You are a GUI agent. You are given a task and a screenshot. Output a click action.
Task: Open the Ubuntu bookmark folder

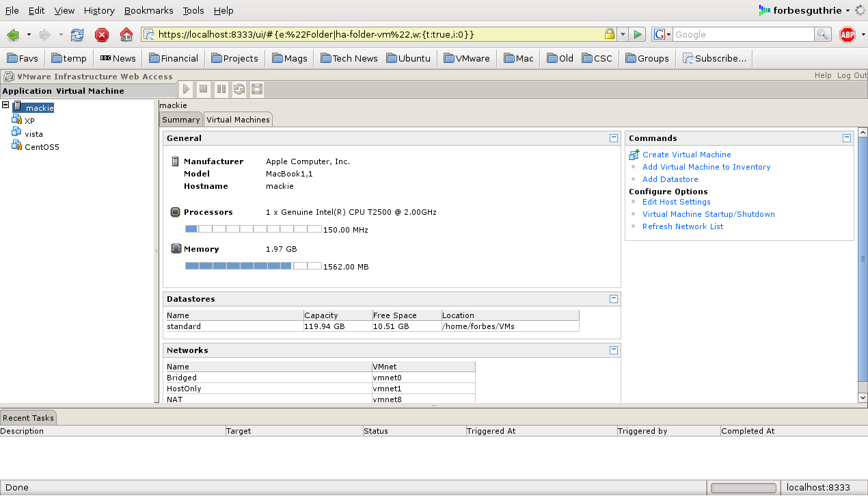(x=409, y=58)
